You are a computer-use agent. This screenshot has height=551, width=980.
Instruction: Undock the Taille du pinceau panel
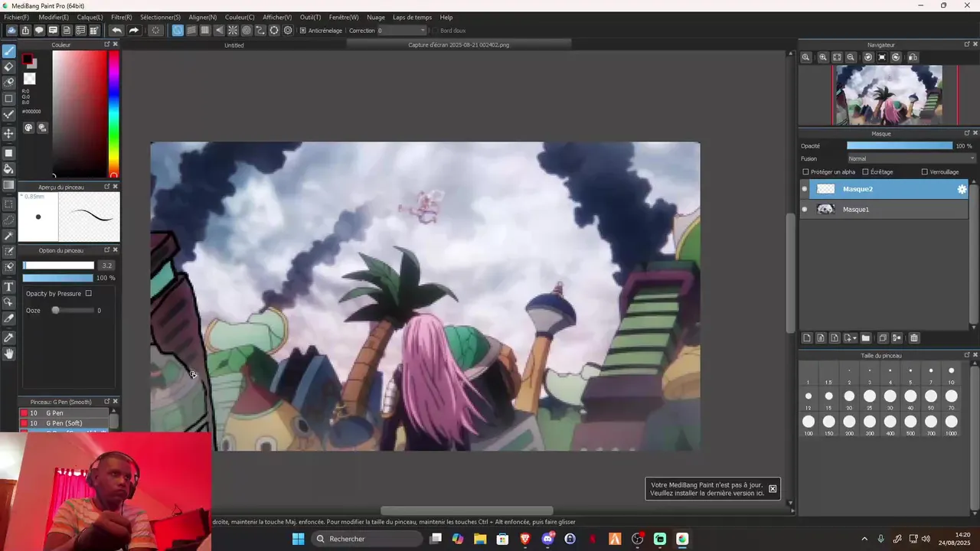pos(966,355)
